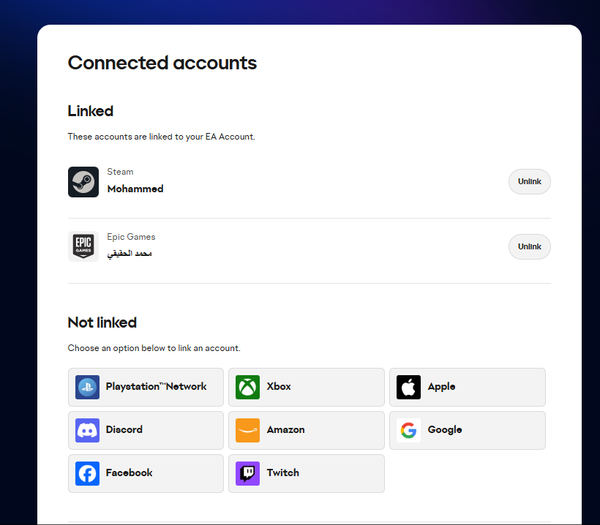Click the PlayStation Network icon

87,387
